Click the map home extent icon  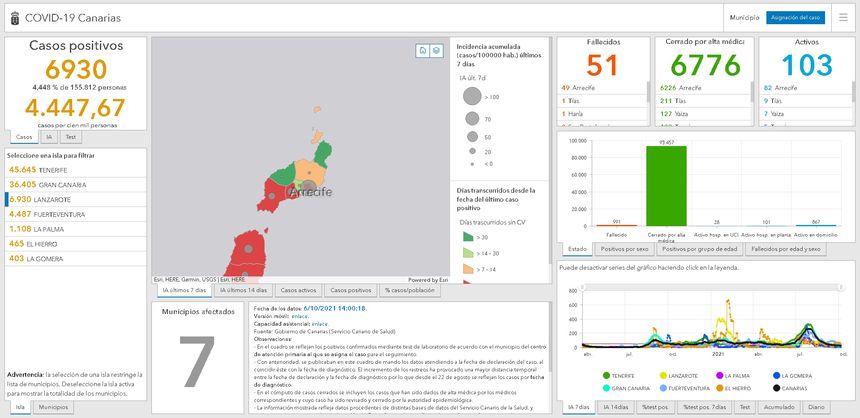[423, 51]
